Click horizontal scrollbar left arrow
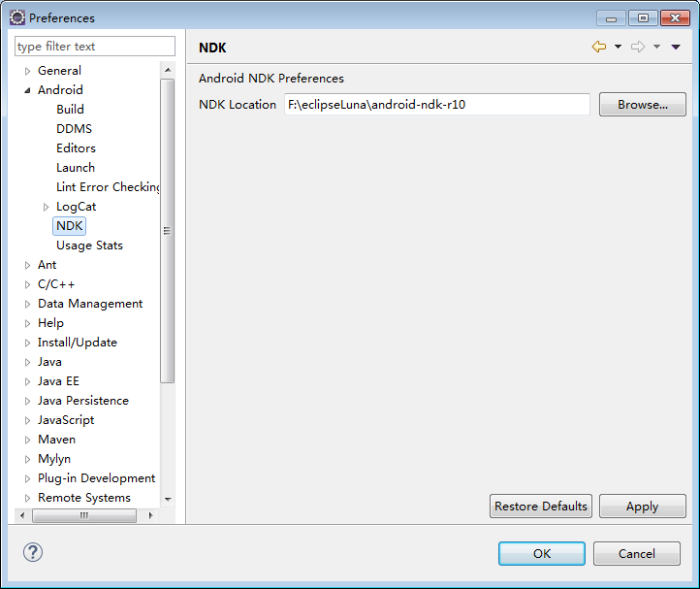 [x=22, y=515]
